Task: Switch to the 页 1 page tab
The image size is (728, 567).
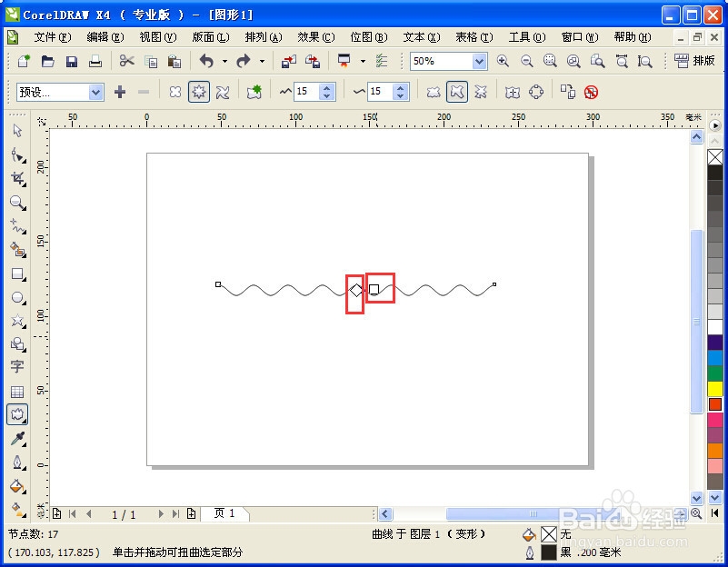Action: pyautogui.click(x=224, y=513)
